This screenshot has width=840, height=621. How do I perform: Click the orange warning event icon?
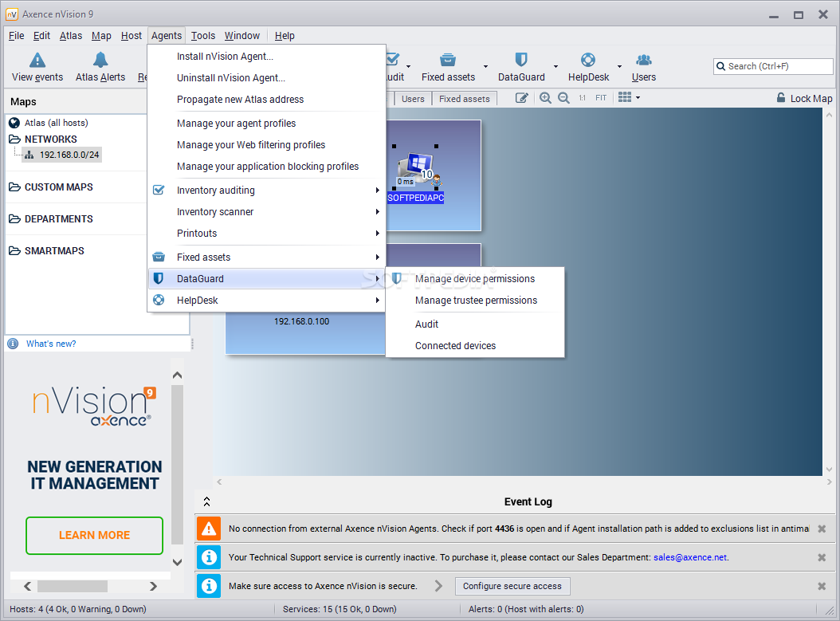(208, 529)
